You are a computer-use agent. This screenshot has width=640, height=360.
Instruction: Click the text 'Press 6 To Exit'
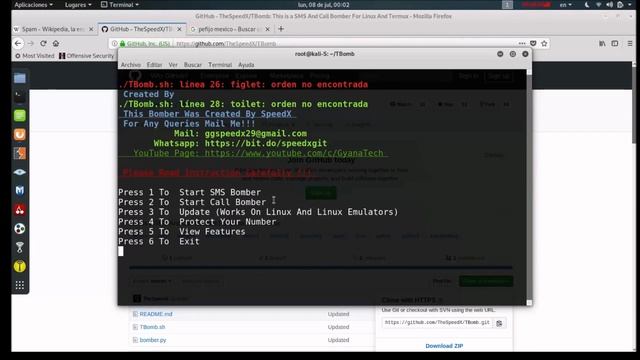159,241
